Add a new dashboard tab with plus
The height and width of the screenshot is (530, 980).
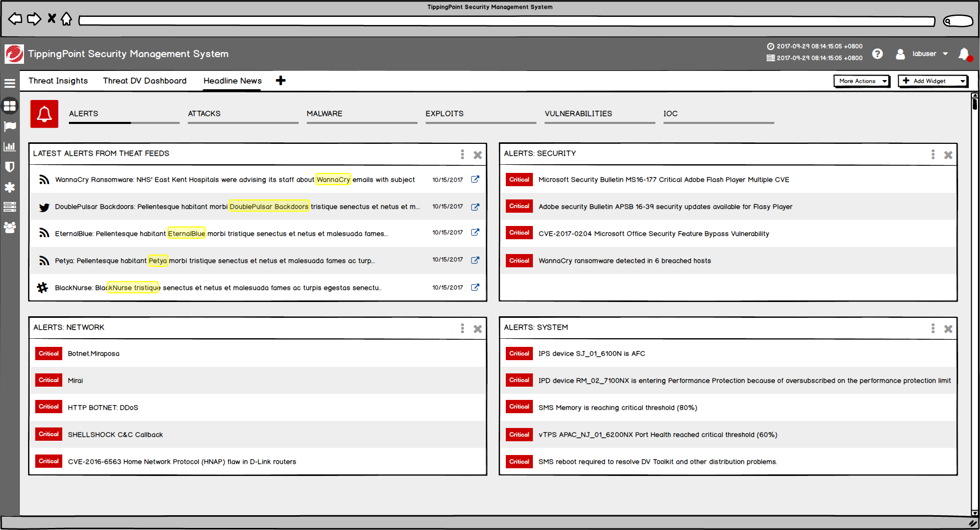(281, 81)
